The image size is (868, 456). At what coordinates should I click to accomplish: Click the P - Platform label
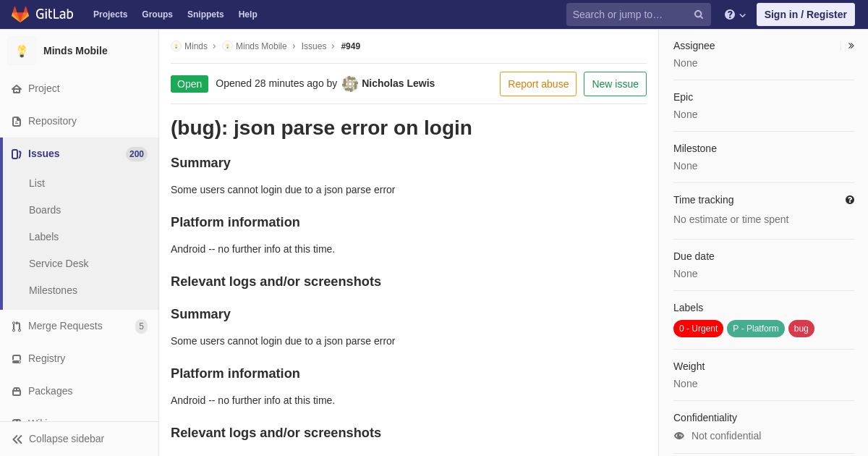click(x=756, y=329)
